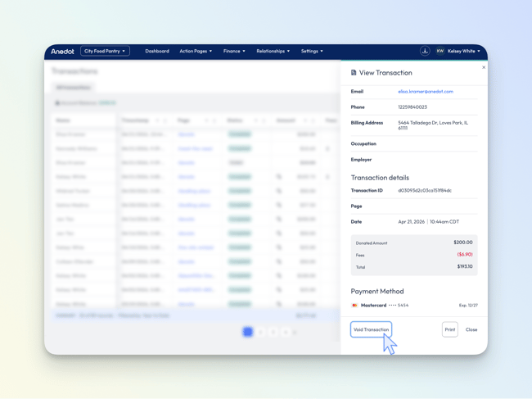Click the transaction ID value text
This screenshot has height=399, width=532.
coord(424,191)
